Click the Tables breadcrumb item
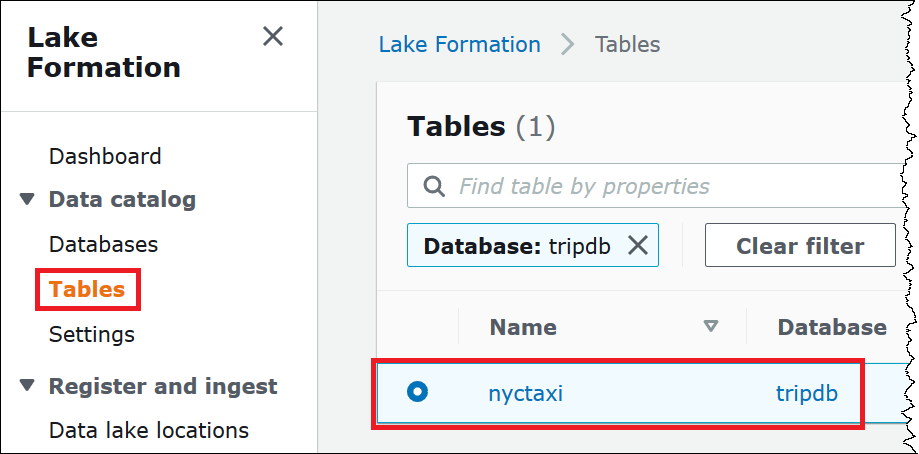 point(627,45)
